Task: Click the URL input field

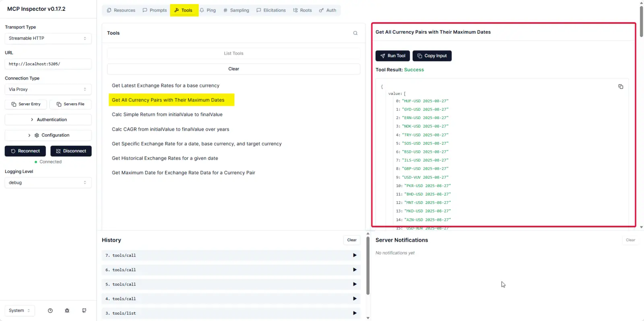Action: 48,64
